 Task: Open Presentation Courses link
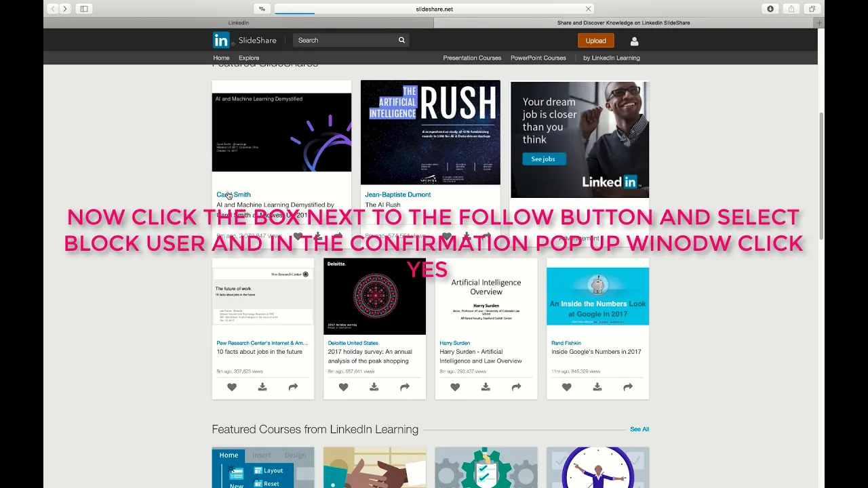pos(472,58)
